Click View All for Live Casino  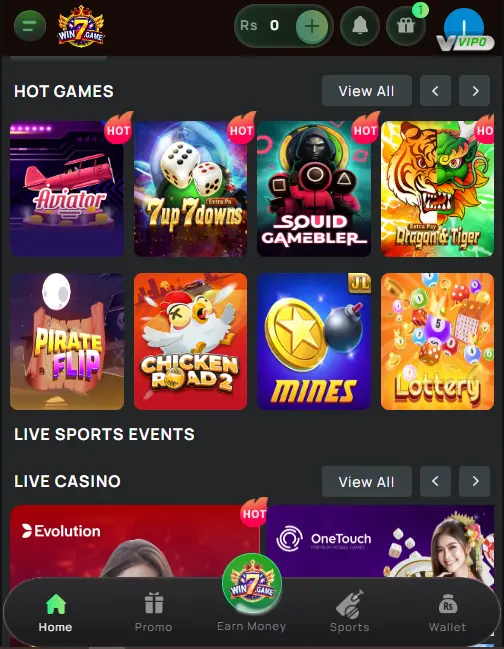pyautogui.click(x=367, y=481)
